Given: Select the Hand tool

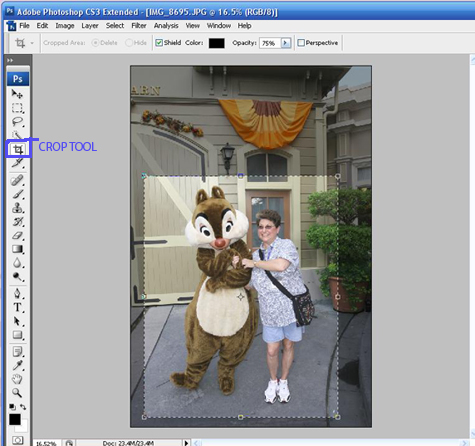Looking at the screenshot, I should click(x=17, y=379).
